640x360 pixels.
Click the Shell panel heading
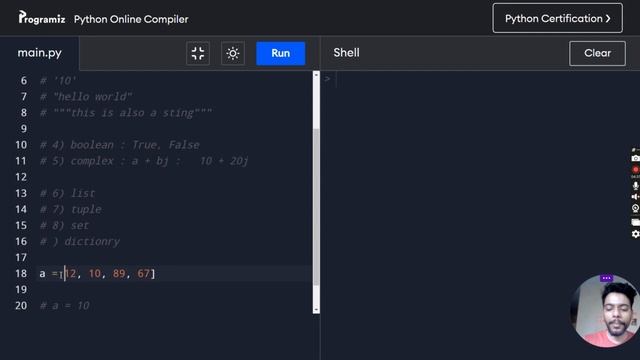[347, 53]
